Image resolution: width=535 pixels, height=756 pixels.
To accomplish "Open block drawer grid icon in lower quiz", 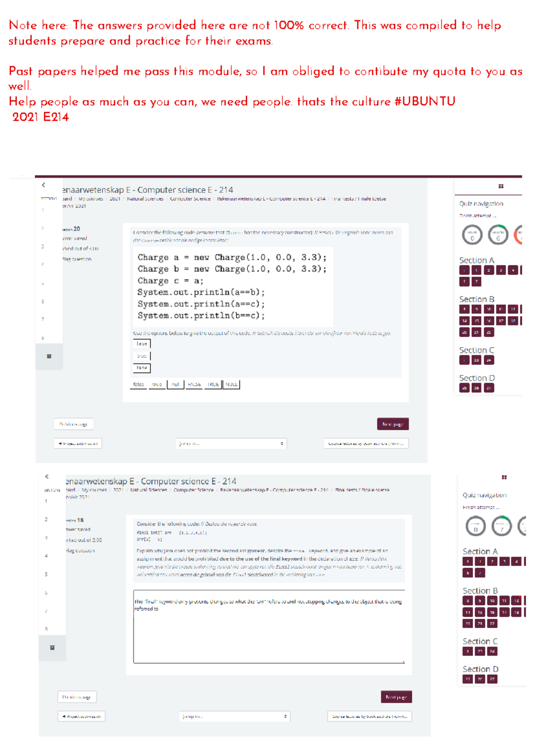I will (x=504, y=477).
